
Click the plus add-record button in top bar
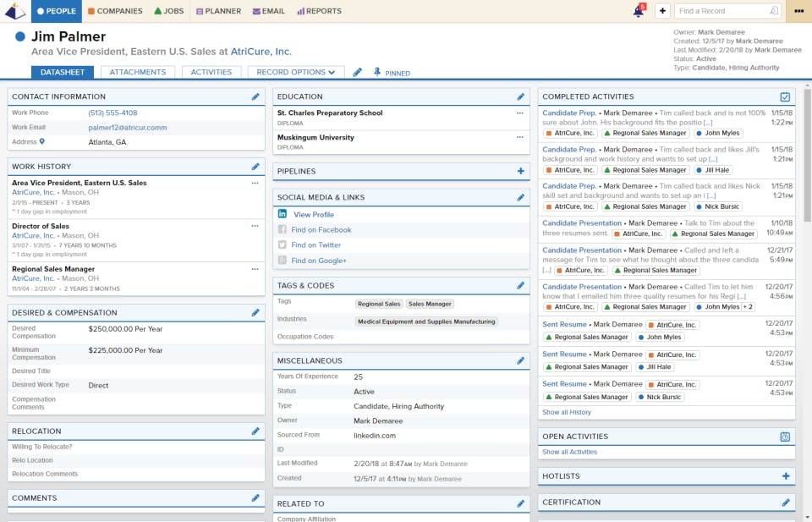(662, 11)
